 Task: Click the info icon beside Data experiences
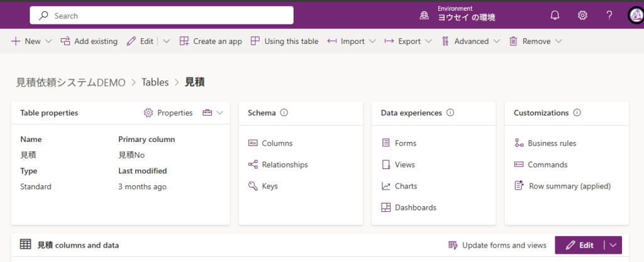click(x=450, y=113)
